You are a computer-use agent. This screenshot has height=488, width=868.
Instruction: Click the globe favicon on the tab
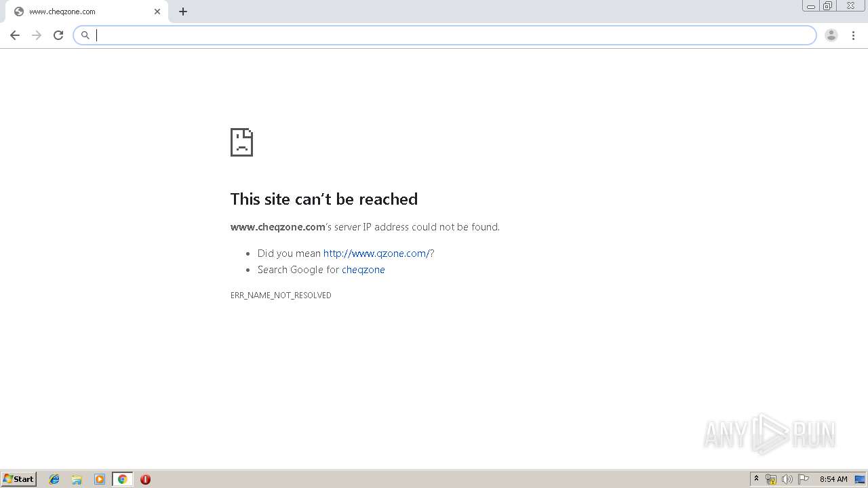click(19, 12)
